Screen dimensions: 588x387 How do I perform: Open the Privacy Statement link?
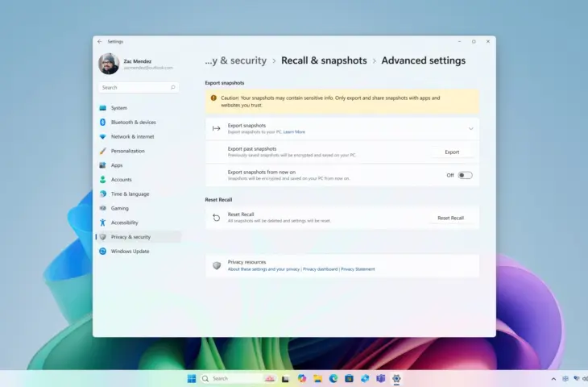click(358, 269)
